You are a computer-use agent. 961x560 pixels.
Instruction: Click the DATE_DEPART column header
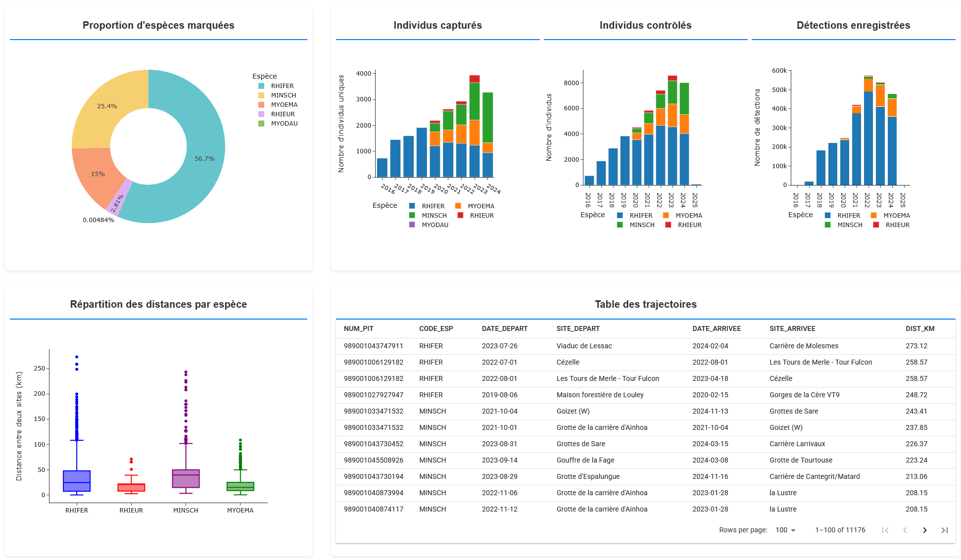504,328
